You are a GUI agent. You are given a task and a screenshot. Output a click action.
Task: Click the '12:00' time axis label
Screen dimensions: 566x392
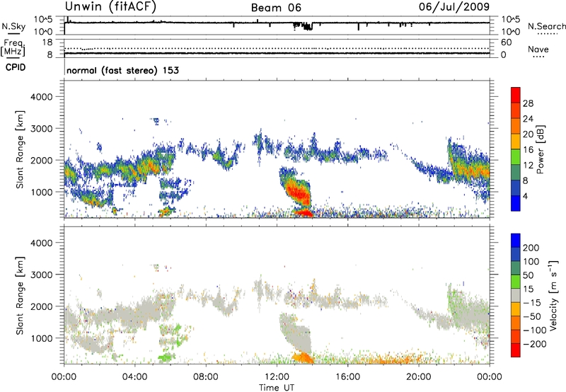click(277, 377)
